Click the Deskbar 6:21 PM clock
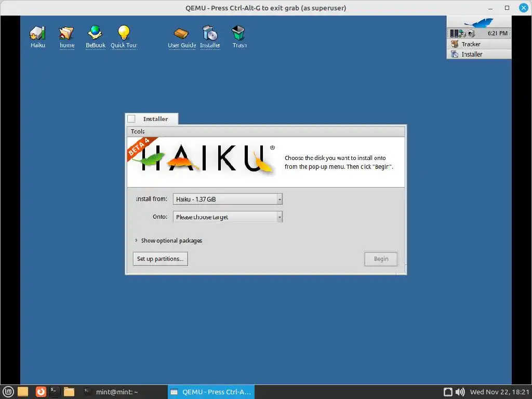Viewport: 532px width, 399px height. click(497, 33)
